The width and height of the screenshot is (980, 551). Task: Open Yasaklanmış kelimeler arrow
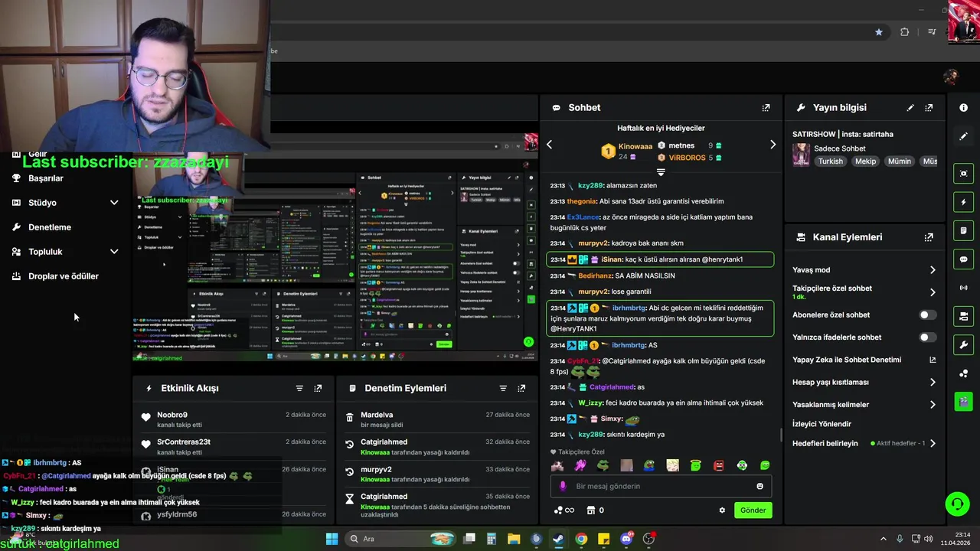[x=933, y=405]
